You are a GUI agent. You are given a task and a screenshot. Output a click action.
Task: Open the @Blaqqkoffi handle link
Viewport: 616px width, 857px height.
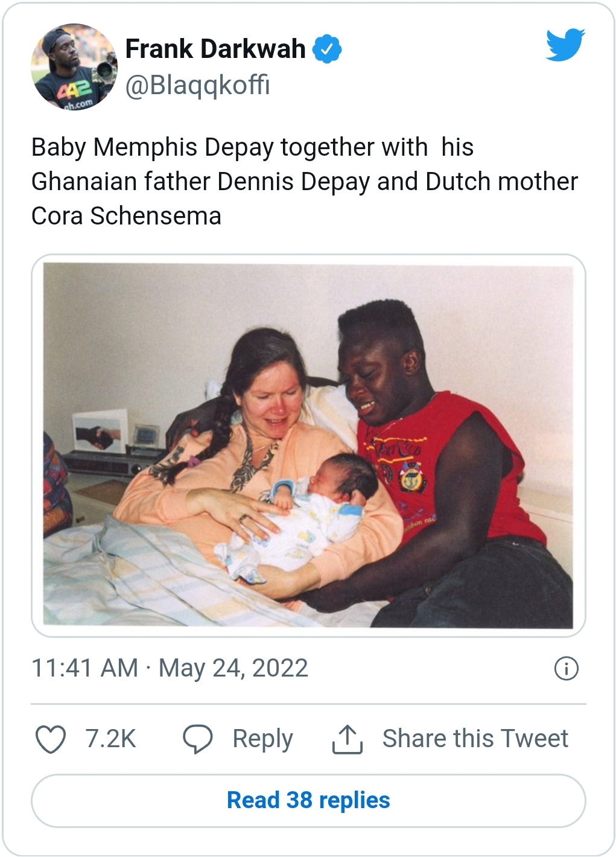pos(197,85)
